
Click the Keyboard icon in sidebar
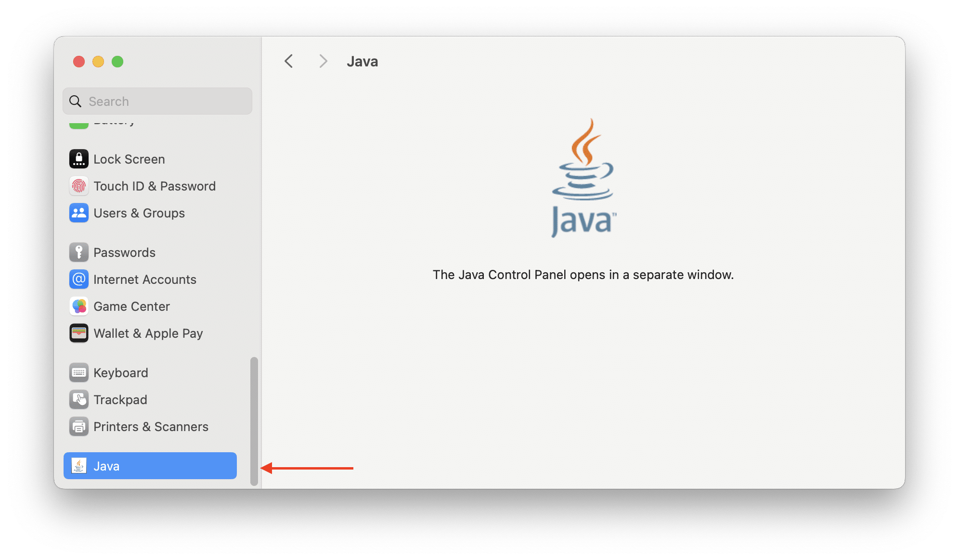79,373
